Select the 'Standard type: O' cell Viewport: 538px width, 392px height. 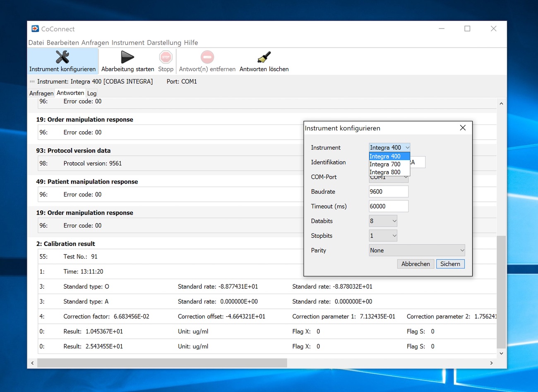[x=86, y=286]
